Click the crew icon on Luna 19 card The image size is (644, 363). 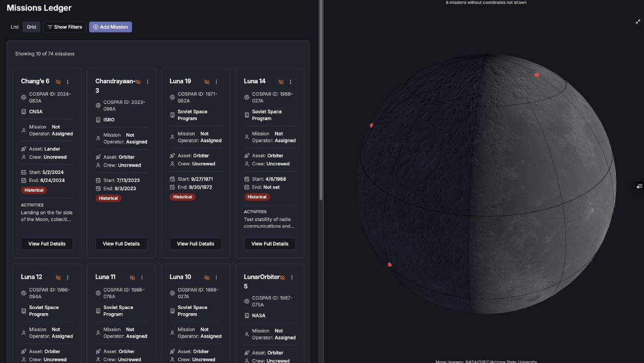[173, 164]
